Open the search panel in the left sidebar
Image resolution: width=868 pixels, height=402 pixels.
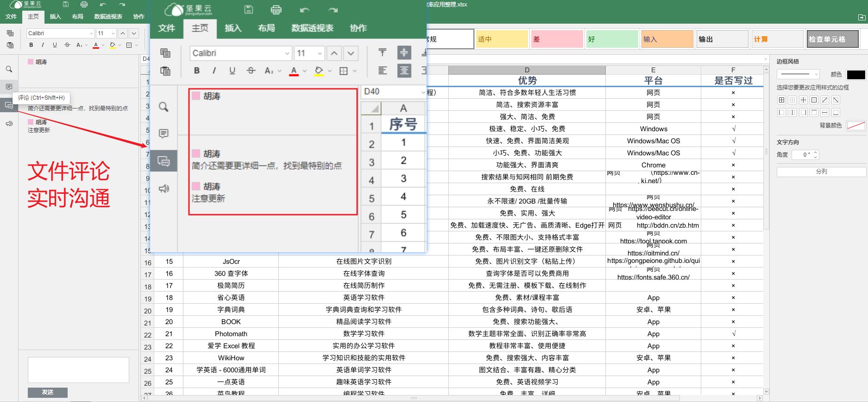coord(9,69)
